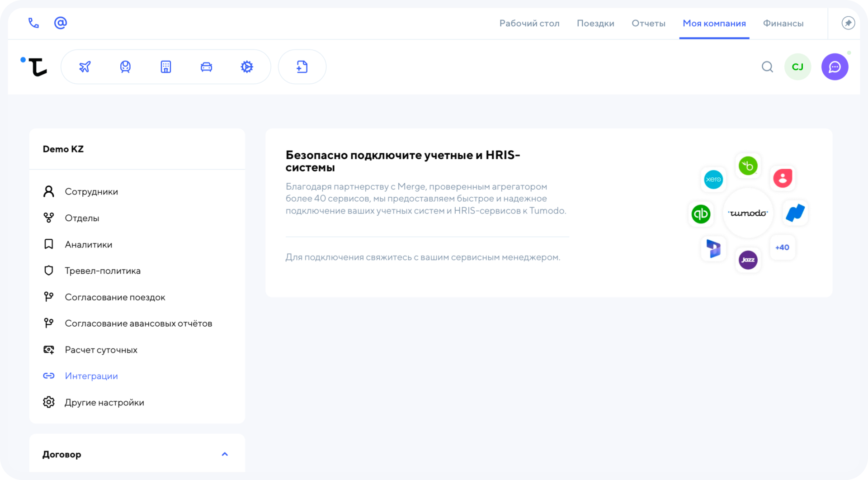Click the central tumodo logo circle
Viewport: 868px width, 480px height.
[748, 213]
